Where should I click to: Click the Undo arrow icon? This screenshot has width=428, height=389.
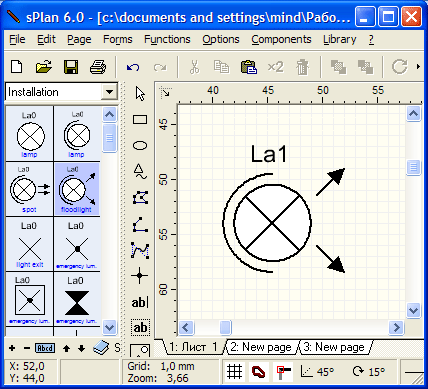tap(133, 68)
